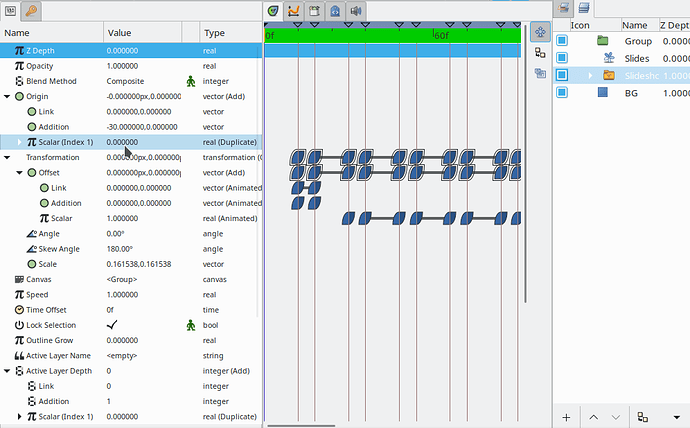Click the Value column header
The height and width of the screenshot is (428, 690).
119,33
